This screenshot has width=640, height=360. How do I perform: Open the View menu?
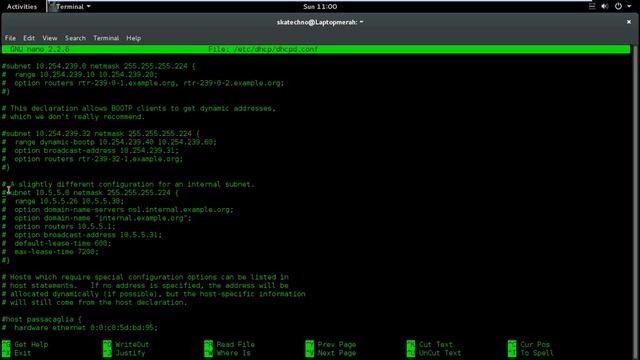50,38
